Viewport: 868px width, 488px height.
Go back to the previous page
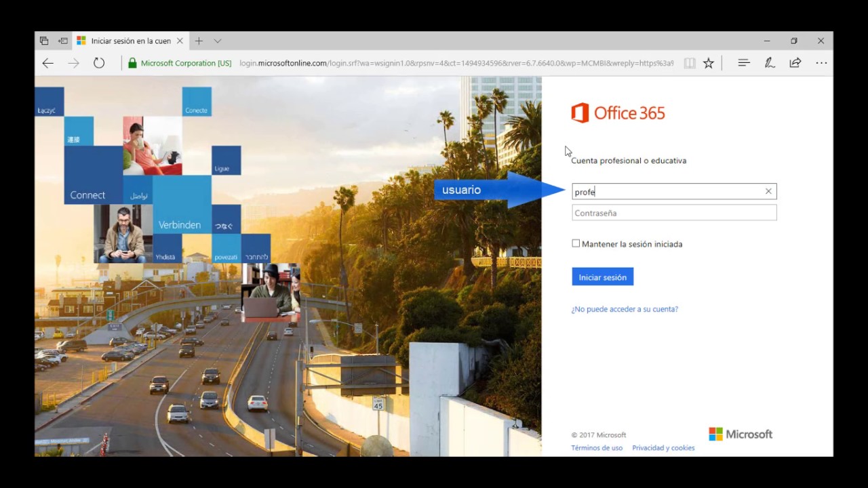pyautogui.click(x=47, y=63)
